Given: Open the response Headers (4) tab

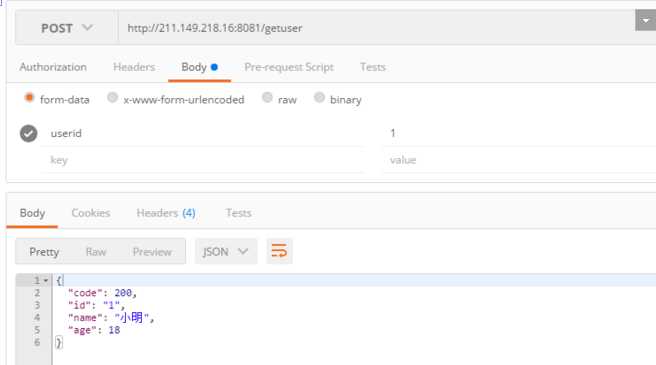Looking at the screenshot, I should click(x=166, y=213).
